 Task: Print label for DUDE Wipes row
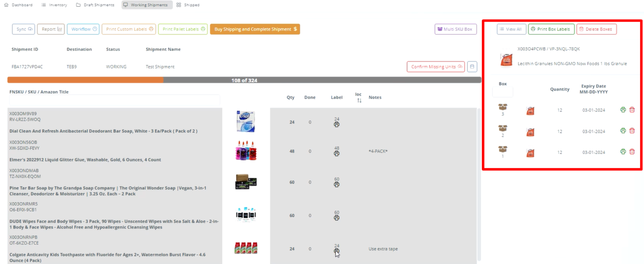[x=337, y=218]
